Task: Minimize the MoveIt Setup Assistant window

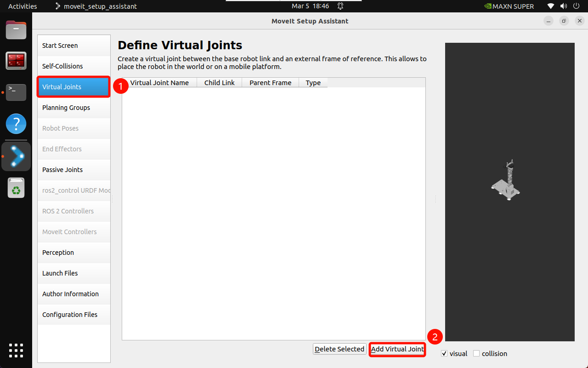Action: [548, 21]
